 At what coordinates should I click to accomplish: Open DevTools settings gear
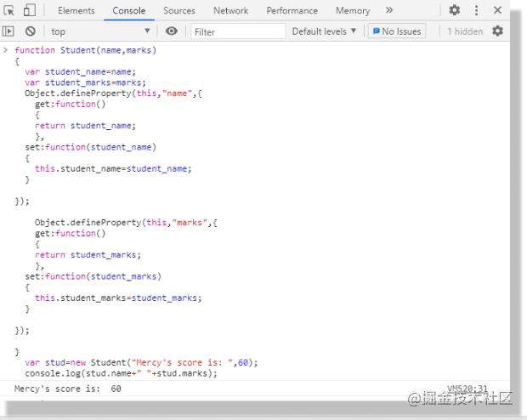pyautogui.click(x=455, y=10)
